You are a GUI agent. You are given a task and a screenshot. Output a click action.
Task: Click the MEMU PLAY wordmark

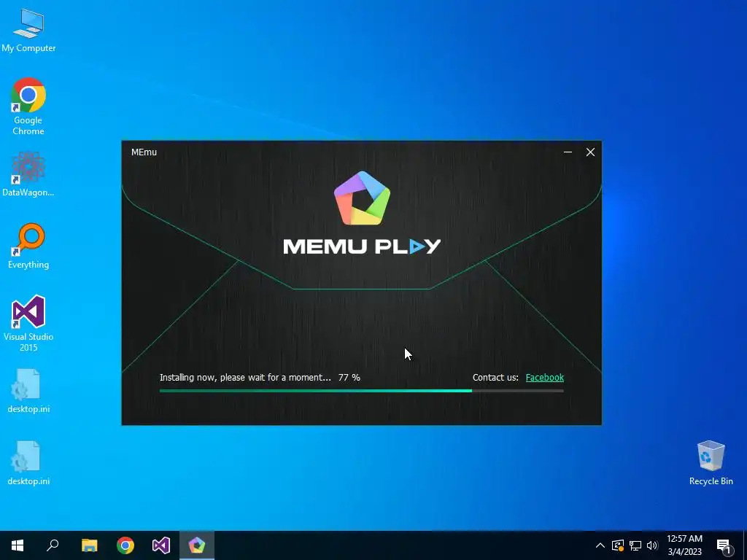pyautogui.click(x=362, y=246)
